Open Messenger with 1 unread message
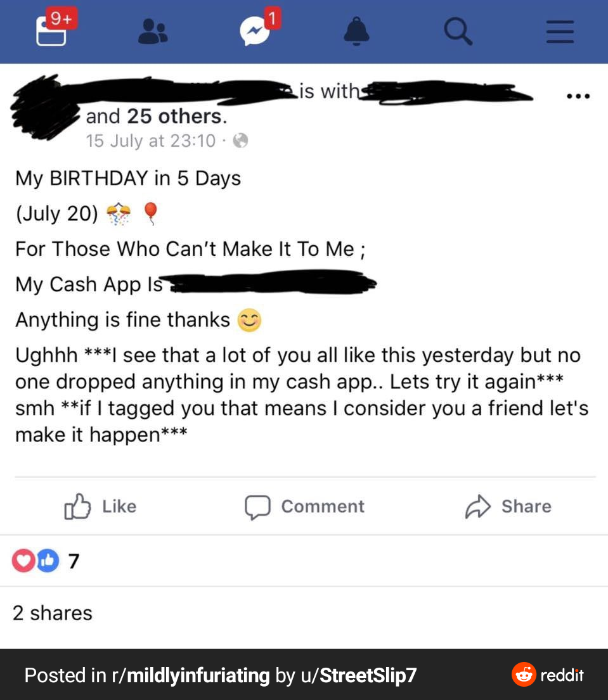The image size is (608, 700). [255, 32]
